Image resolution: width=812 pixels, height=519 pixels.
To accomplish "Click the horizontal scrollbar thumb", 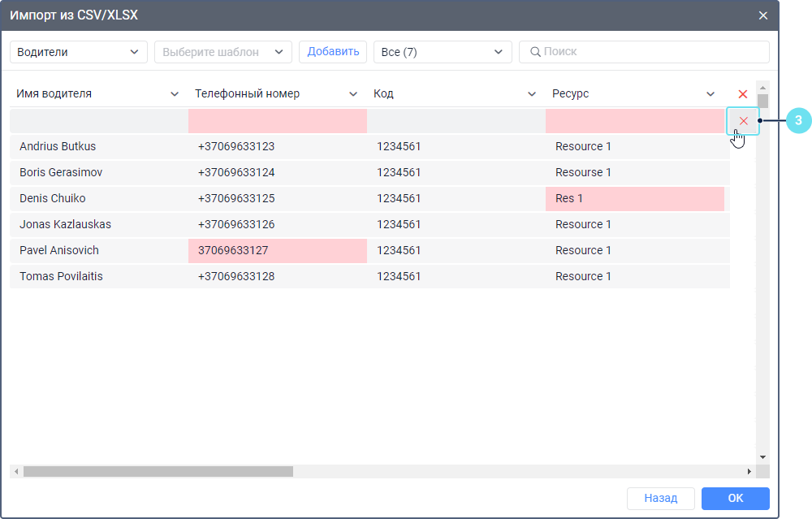I will point(158,471).
